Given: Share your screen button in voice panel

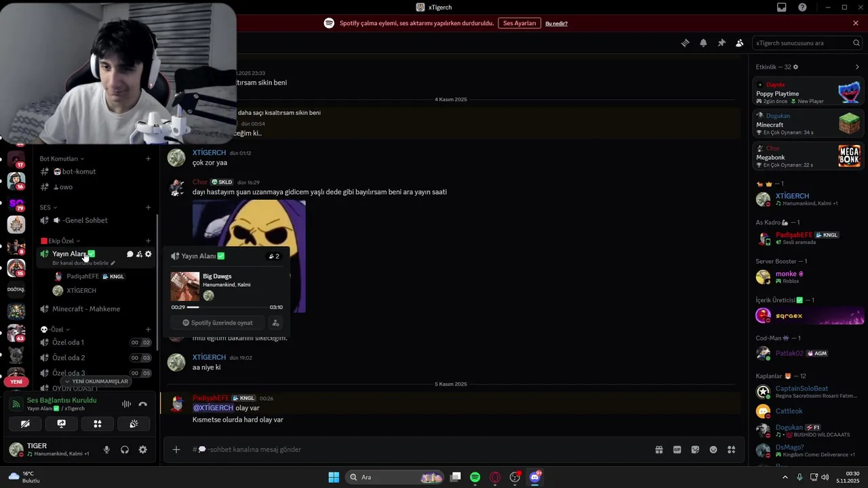Looking at the screenshot, I should pyautogui.click(x=61, y=424).
